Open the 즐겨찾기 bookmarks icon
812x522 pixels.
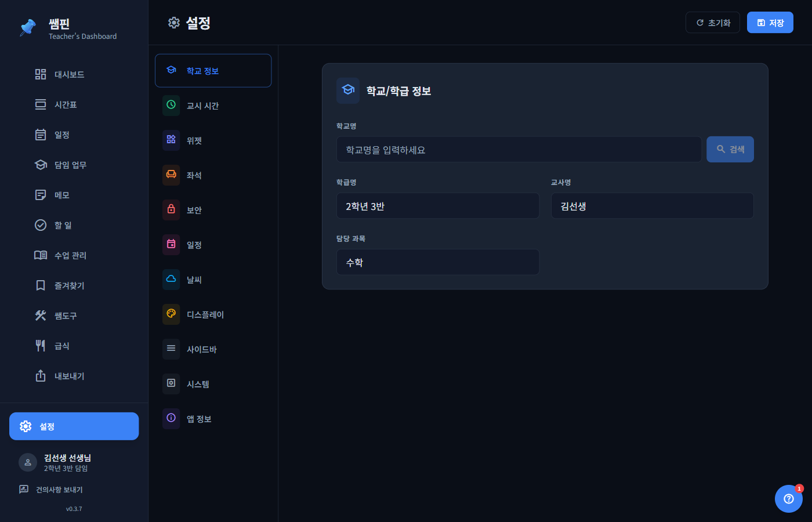click(40, 285)
